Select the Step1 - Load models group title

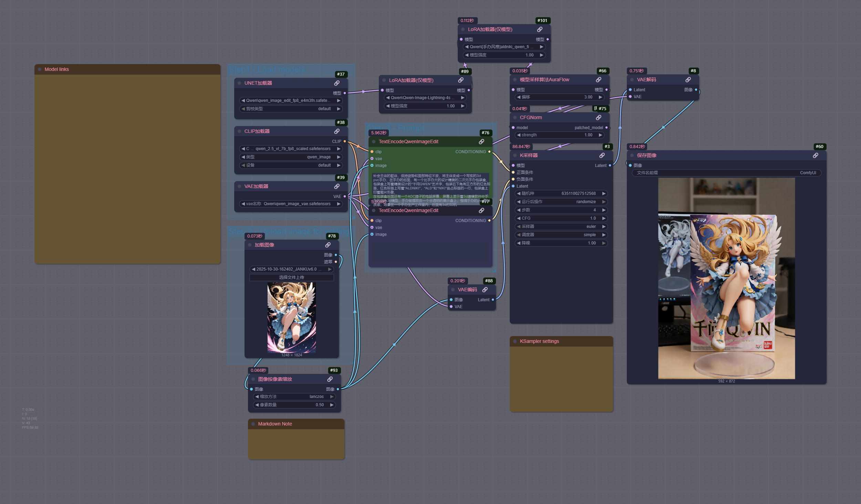267,70
